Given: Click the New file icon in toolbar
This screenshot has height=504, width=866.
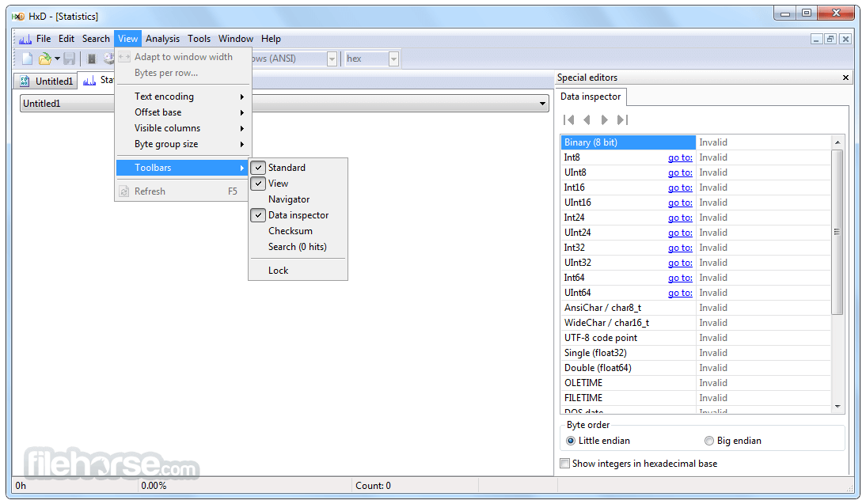Looking at the screenshot, I should coord(27,59).
